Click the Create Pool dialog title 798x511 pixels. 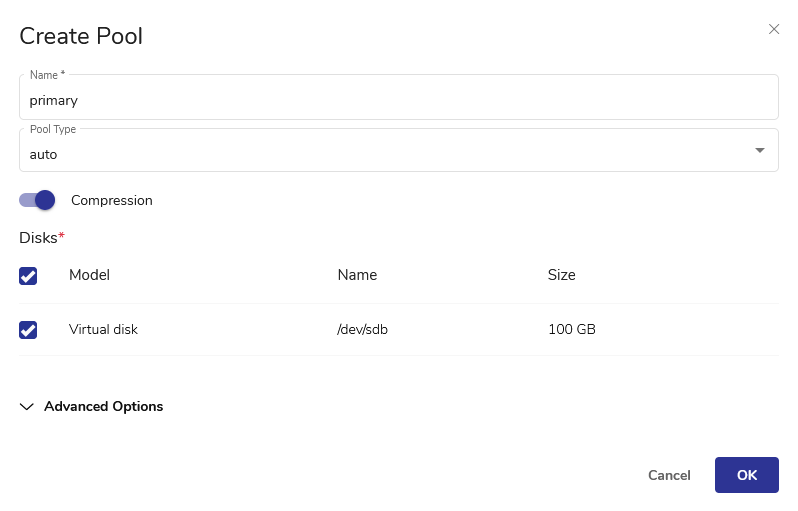click(81, 37)
